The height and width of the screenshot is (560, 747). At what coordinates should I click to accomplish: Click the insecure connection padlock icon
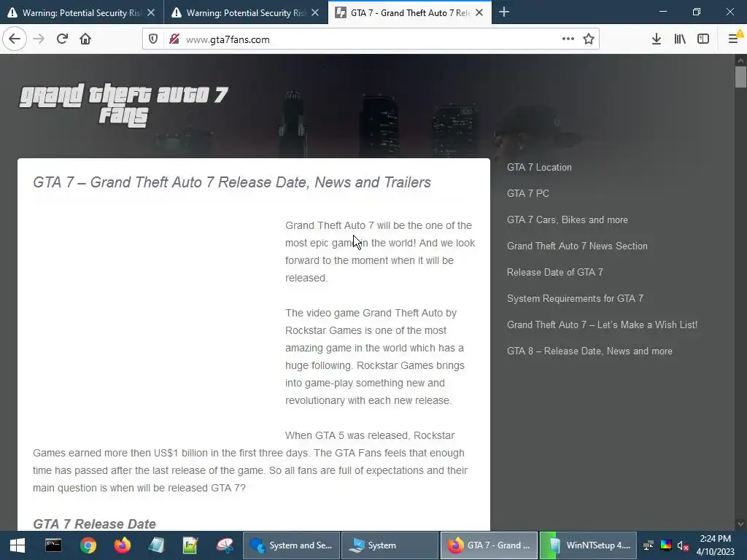tap(174, 39)
